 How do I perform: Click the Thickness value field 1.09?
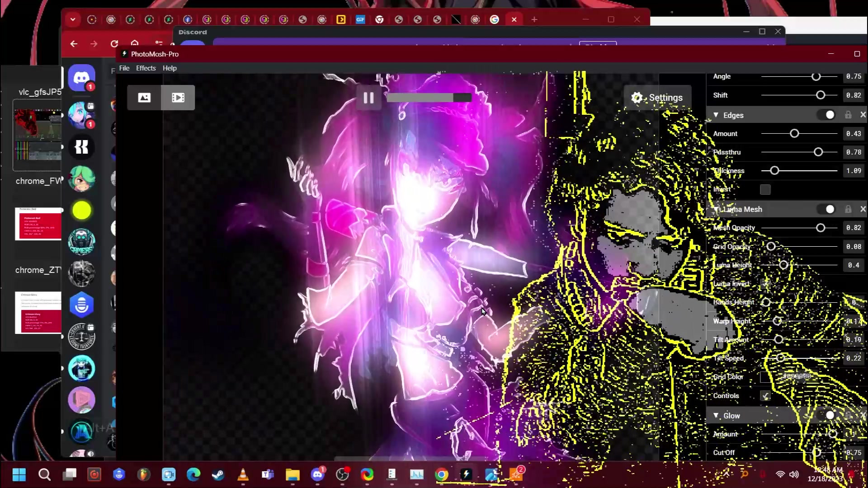[x=854, y=171]
